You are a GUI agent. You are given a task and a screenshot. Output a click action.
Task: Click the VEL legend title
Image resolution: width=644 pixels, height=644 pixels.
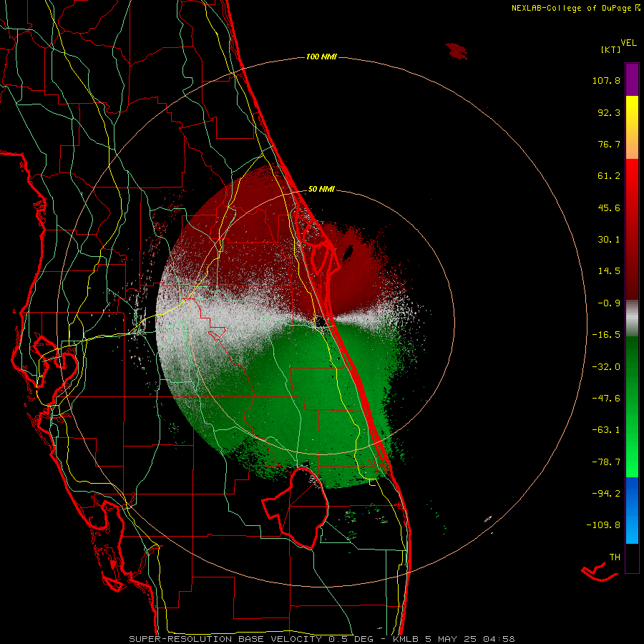[x=628, y=43]
